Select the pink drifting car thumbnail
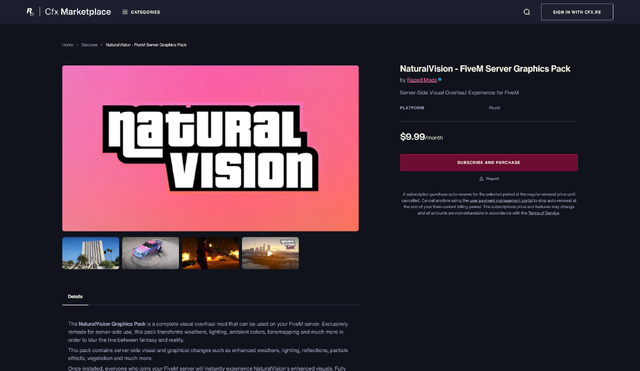The height and width of the screenshot is (371, 640). [x=151, y=253]
